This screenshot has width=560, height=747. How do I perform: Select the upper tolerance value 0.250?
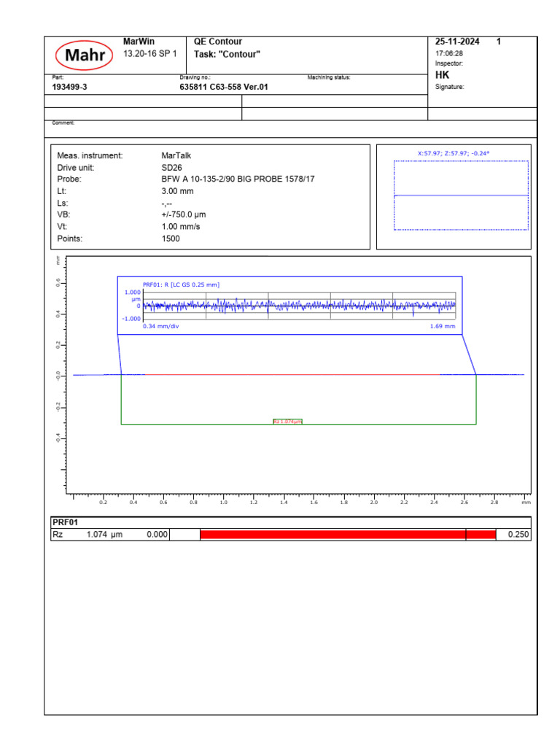[x=518, y=535]
